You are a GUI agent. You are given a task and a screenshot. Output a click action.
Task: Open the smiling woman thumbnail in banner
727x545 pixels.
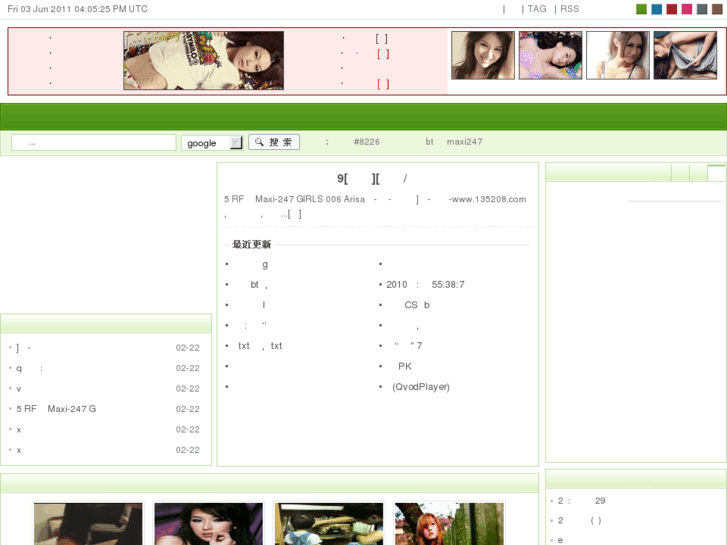coord(483,55)
